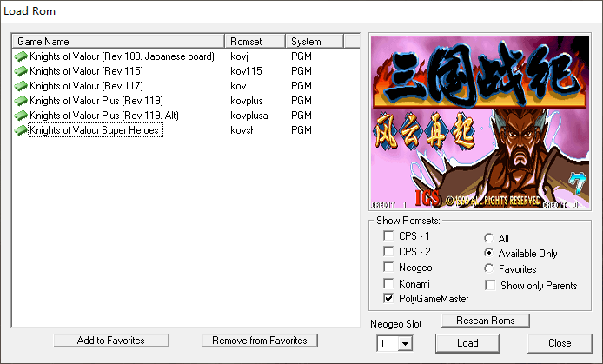This screenshot has width=603, height=364.
Task: Select the All radio button
Action: click(490, 238)
